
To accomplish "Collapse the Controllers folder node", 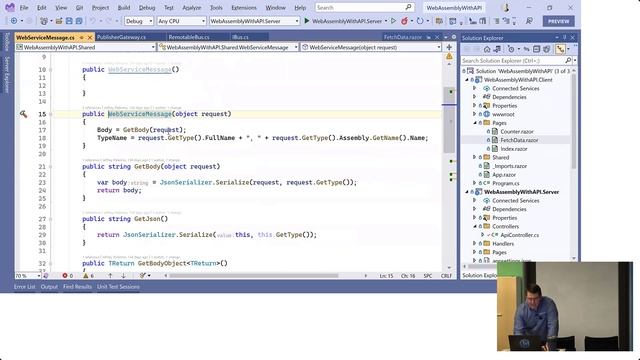I will [475, 227].
